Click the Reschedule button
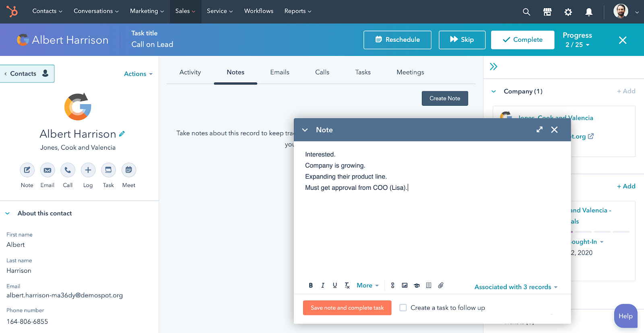 click(x=397, y=40)
